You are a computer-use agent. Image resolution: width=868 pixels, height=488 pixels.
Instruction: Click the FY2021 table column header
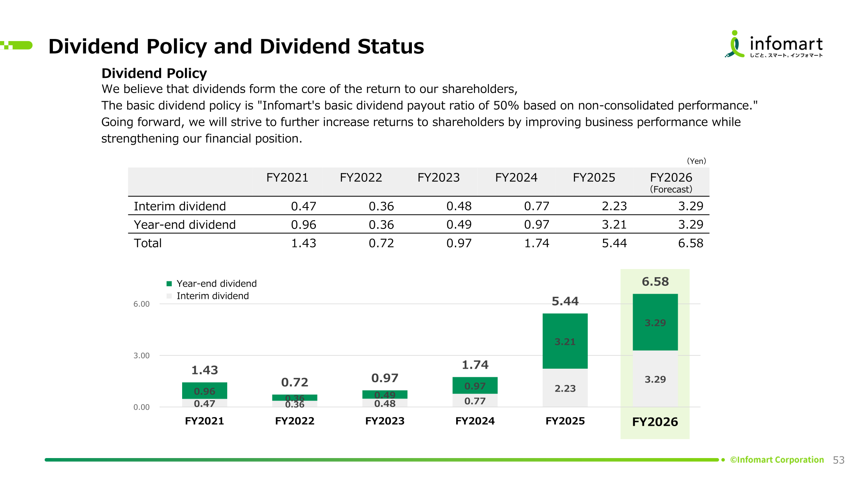click(x=287, y=178)
